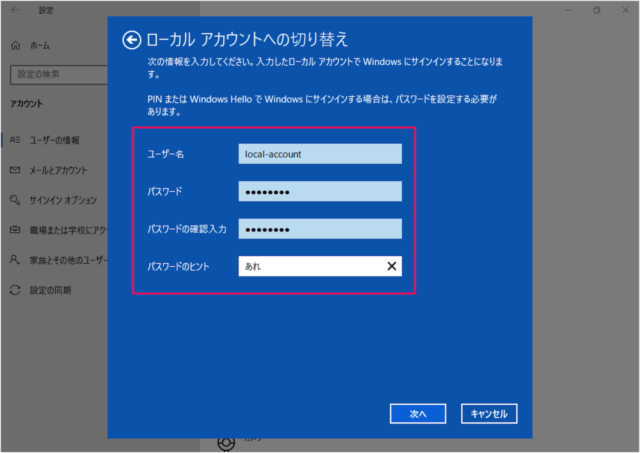Select 設定の同期 in Settings sidebar
640x453 pixels.
point(50,290)
